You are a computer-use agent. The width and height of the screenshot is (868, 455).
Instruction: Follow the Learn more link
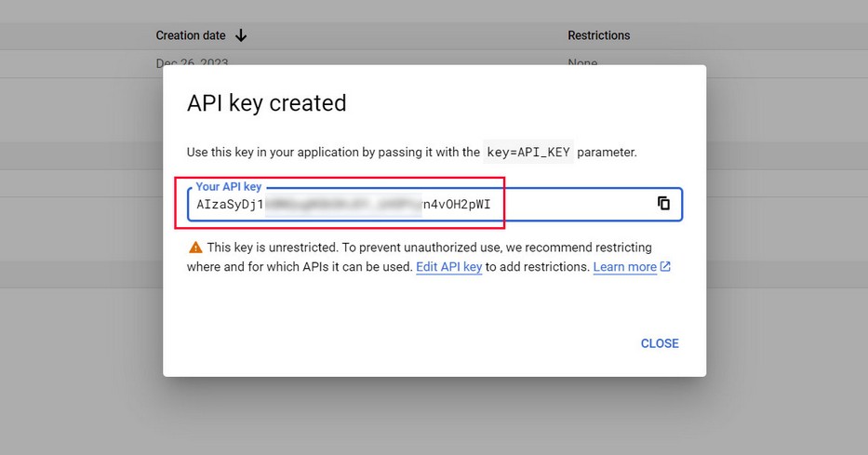(624, 267)
